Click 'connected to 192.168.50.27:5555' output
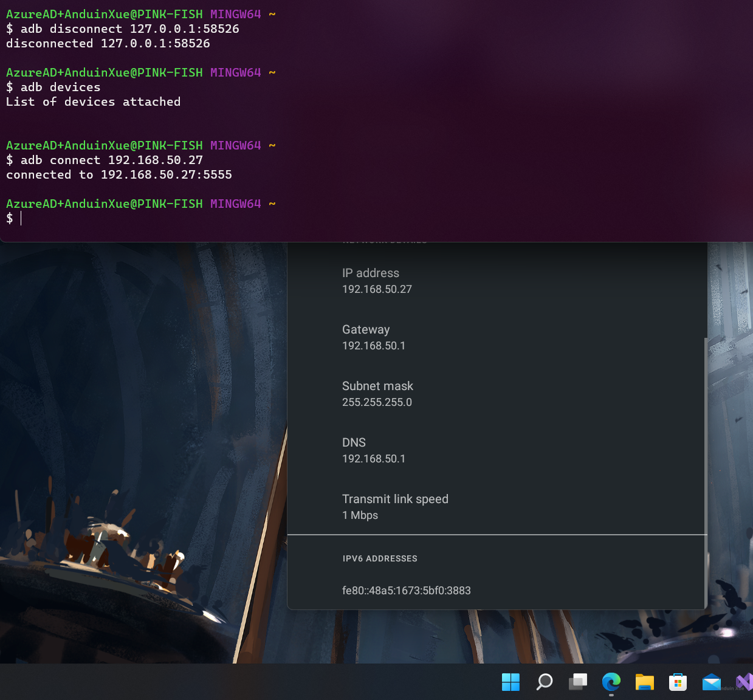This screenshot has height=700, width=753. [119, 174]
